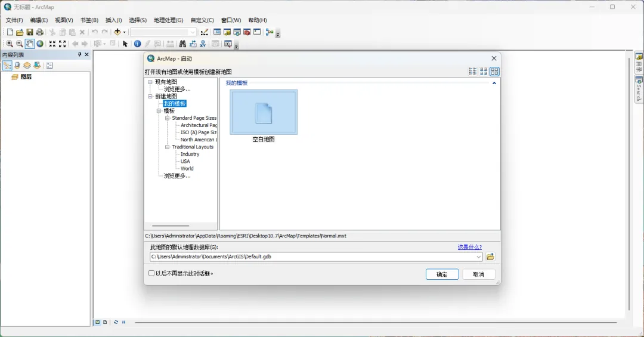
Task: Collapse the Standard Page Sizes node
Action: (167, 118)
